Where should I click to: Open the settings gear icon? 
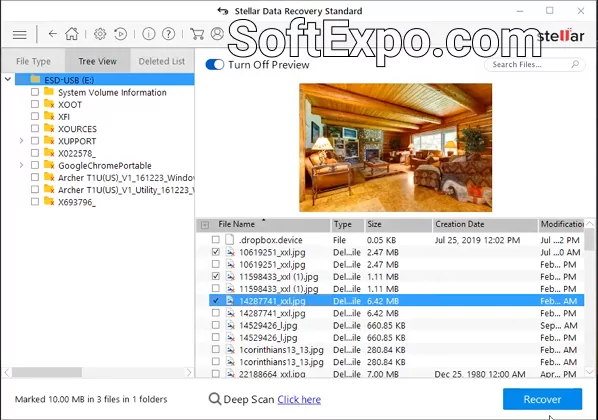point(100,34)
